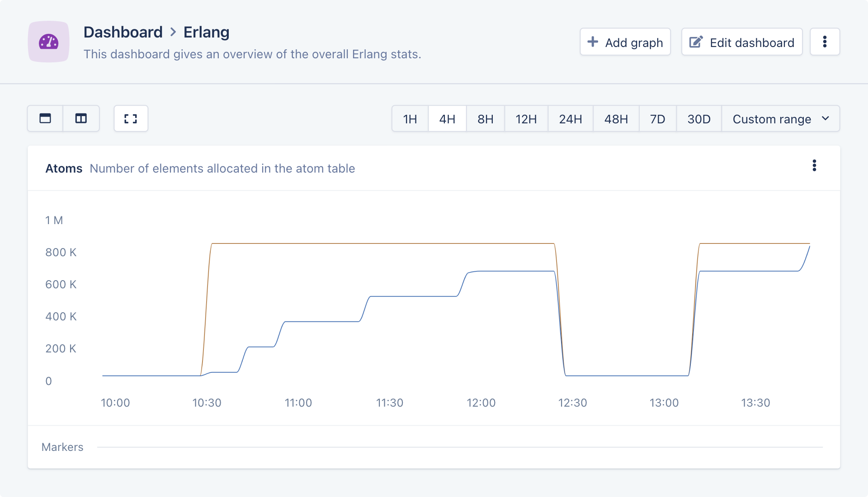Click the orange line plateau on chart

click(x=383, y=244)
